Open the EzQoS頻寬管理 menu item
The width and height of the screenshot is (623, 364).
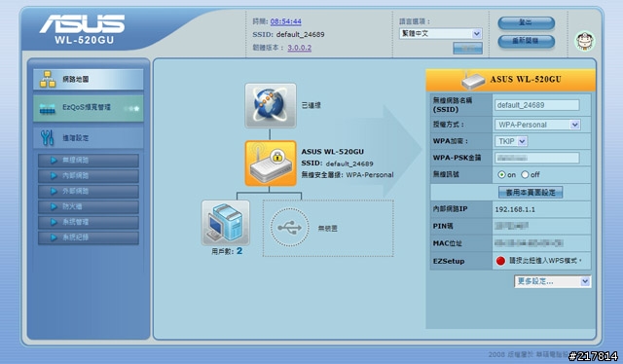(89, 108)
